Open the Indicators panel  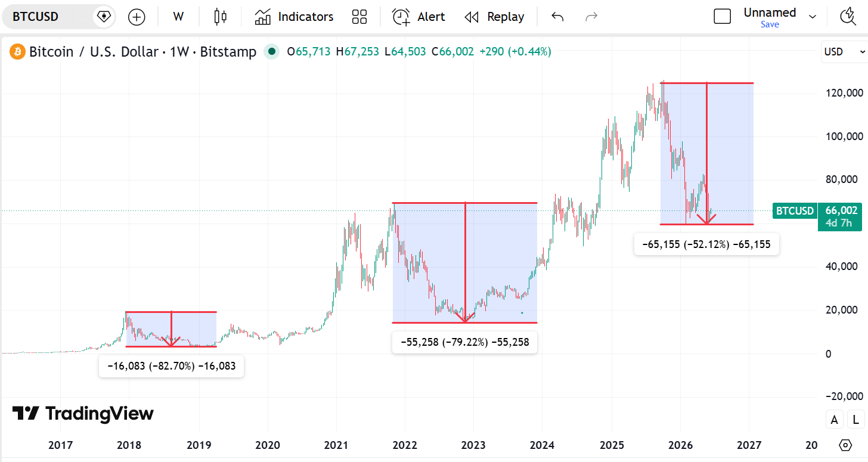(x=294, y=17)
